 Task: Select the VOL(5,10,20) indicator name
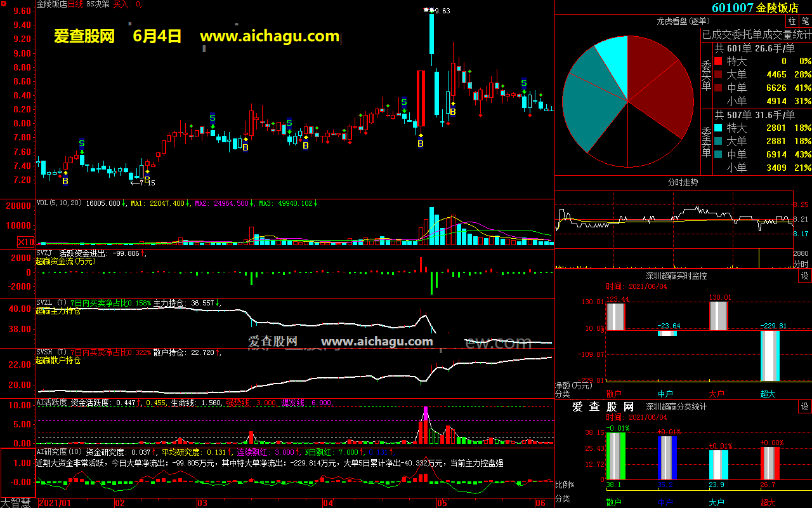coord(60,203)
